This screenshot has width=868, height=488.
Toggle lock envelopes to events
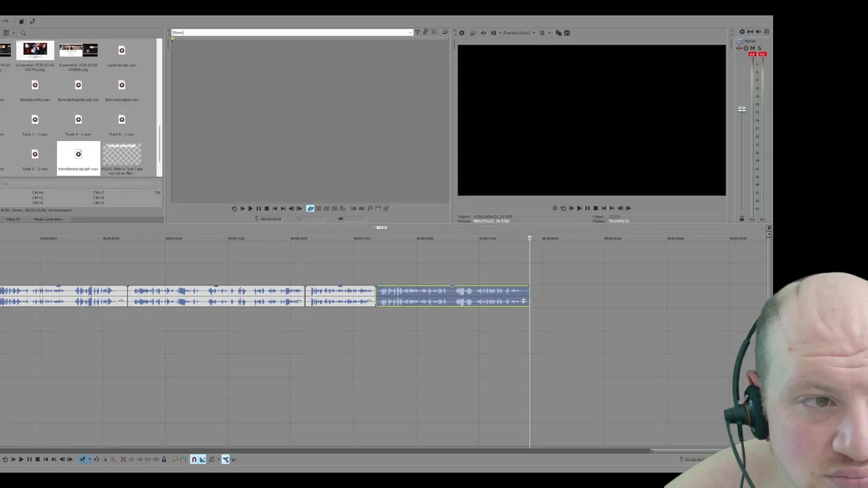[x=226, y=460]
